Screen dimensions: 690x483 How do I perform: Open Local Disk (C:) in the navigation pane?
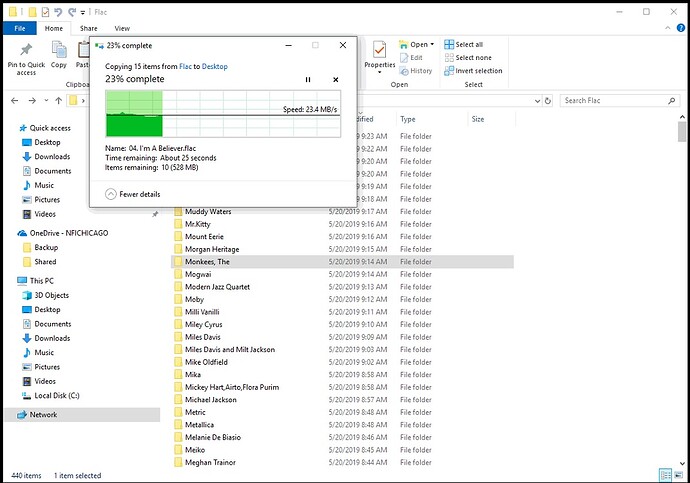tap(59, 395)
